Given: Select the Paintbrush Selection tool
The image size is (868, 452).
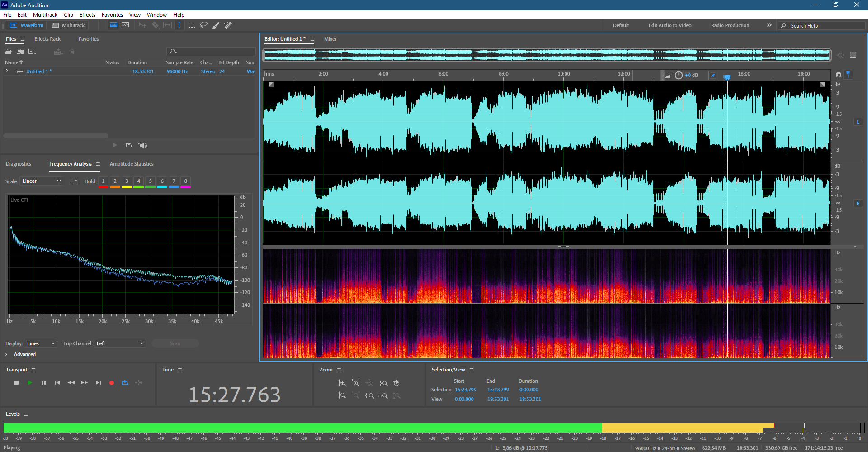Looking at the screenshot, I should [x=216, y=25].
